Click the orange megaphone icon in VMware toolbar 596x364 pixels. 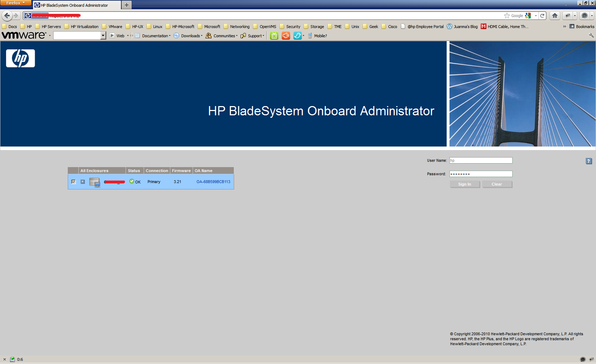tap(286, 36)
